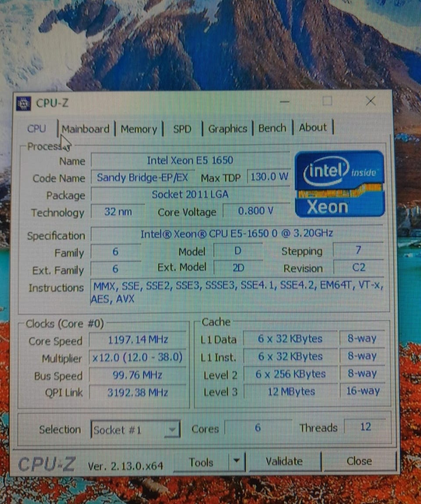Minimize the CPU-Z window
Viewport: 421px width, 504px height.
coord(285,102)
